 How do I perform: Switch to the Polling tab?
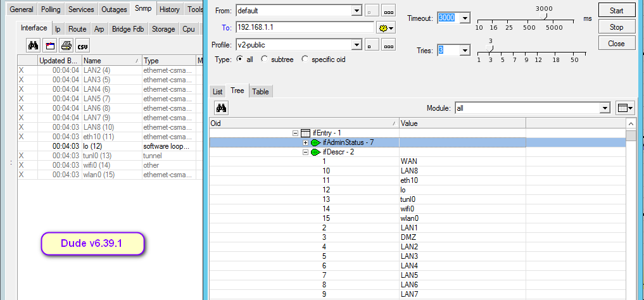51,9
